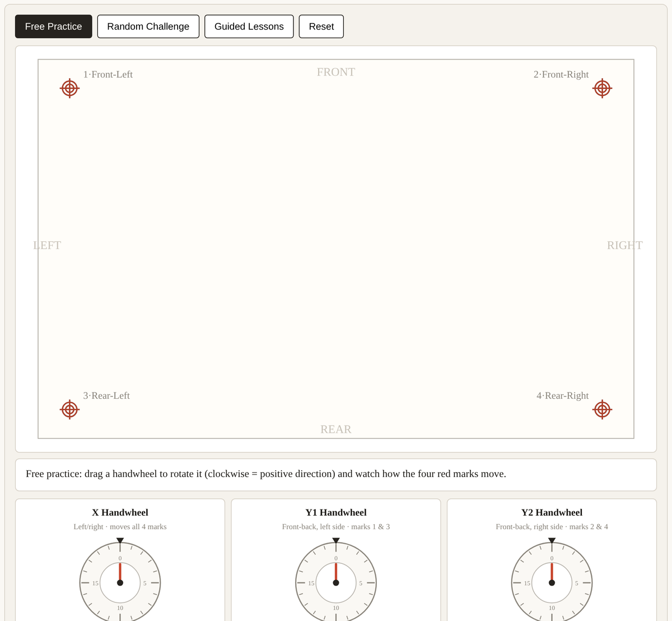
Task: Start a Random Challenge
Action: coord(148,26)
